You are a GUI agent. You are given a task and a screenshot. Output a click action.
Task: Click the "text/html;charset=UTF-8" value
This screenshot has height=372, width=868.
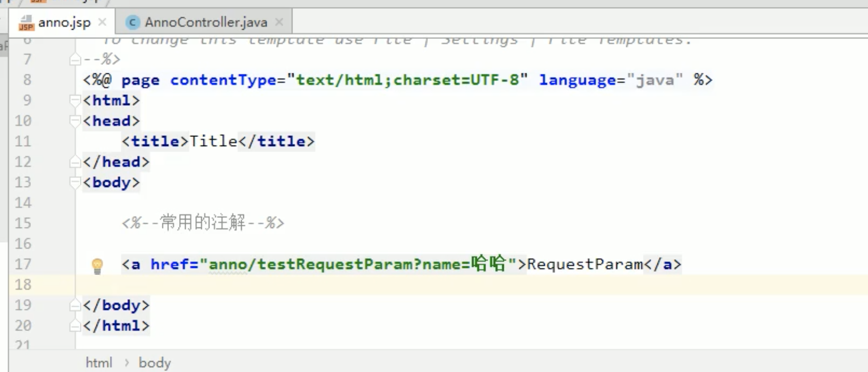pyautogui.click(x=407, y=80)
